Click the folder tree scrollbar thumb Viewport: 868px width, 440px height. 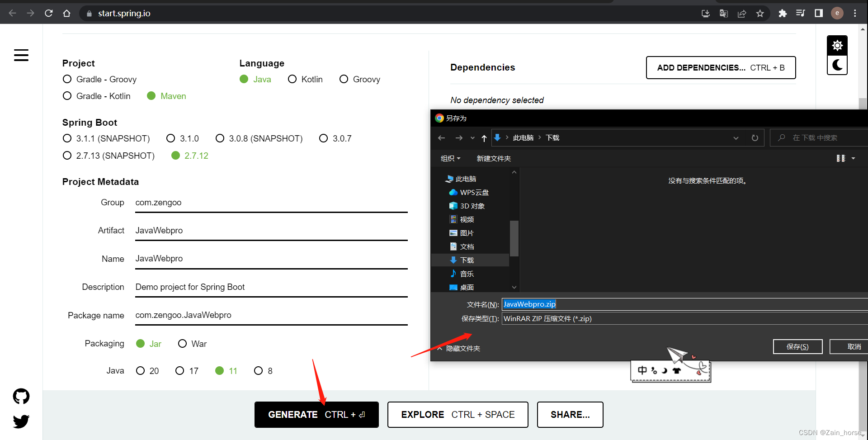(514, 238)
